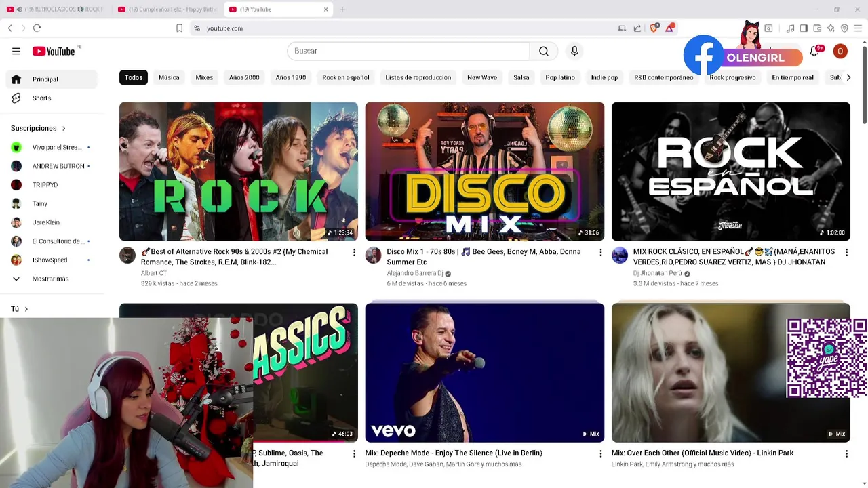Reload the page
The width and height of the screenshot is (868, 488).
click(x=37, y=28)
